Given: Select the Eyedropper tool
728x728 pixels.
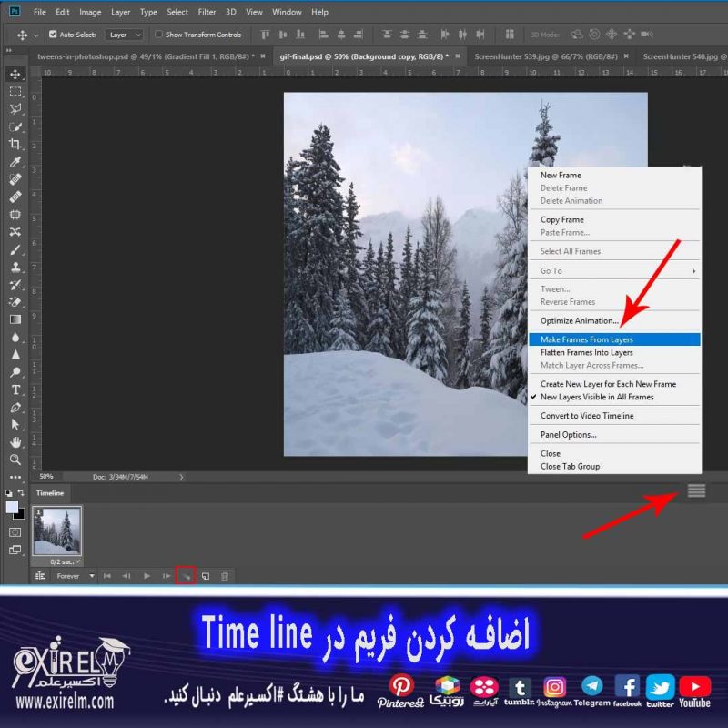Looking at the screenshot, I should [15, 162].
